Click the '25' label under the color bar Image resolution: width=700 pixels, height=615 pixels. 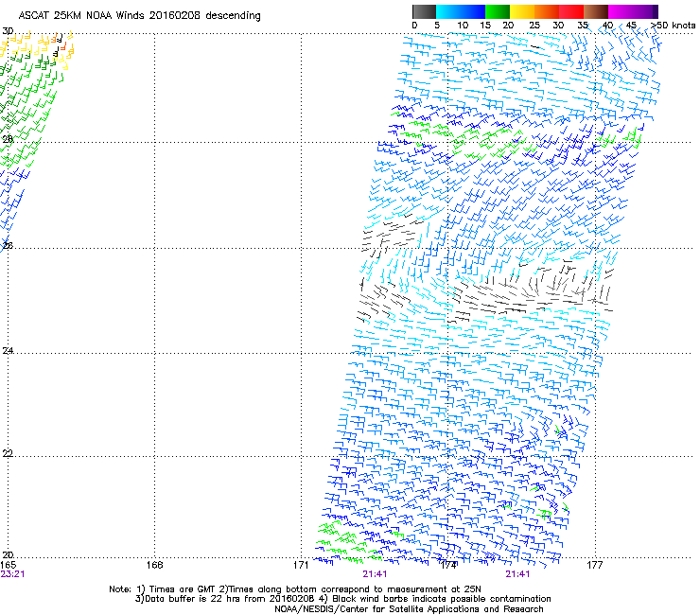click(x=534, y=26)
